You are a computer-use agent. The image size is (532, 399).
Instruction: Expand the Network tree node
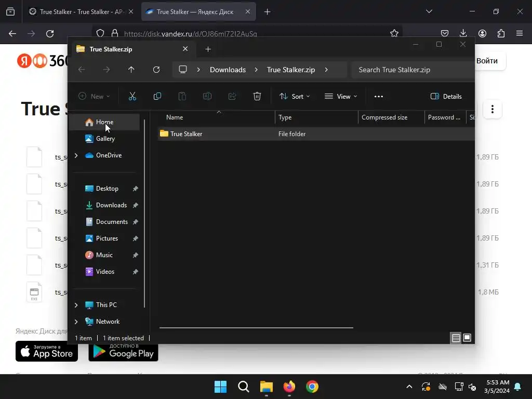pyautogui.click(x=76, y=322)
